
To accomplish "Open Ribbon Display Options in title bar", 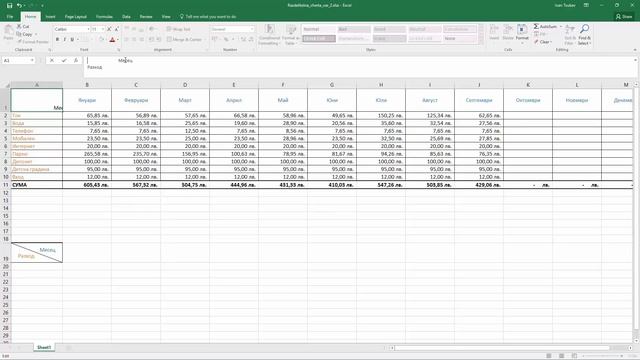I will point(586,5).
